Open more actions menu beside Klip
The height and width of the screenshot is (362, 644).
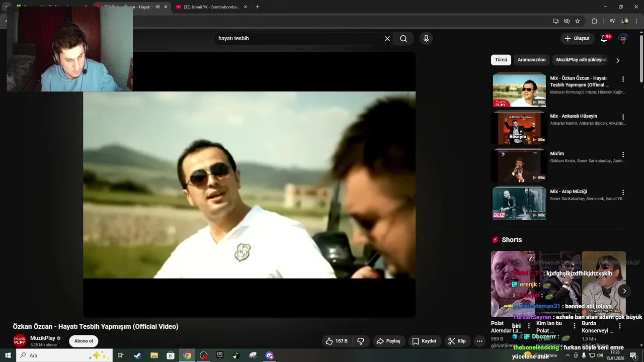(x=479, y=341)
